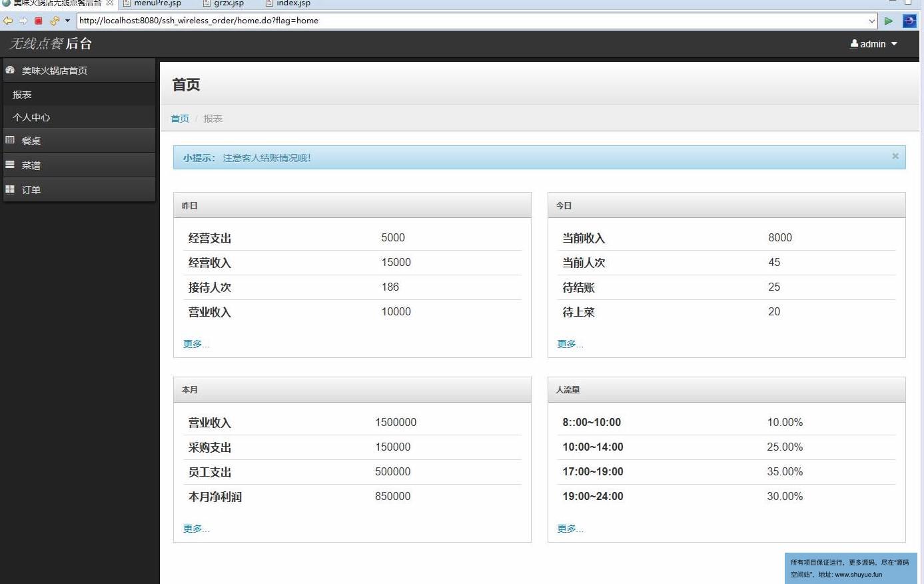924x584 pixels.
Task: Click the 17:00~19:00 time slot label
Action: tap(593, 472)
